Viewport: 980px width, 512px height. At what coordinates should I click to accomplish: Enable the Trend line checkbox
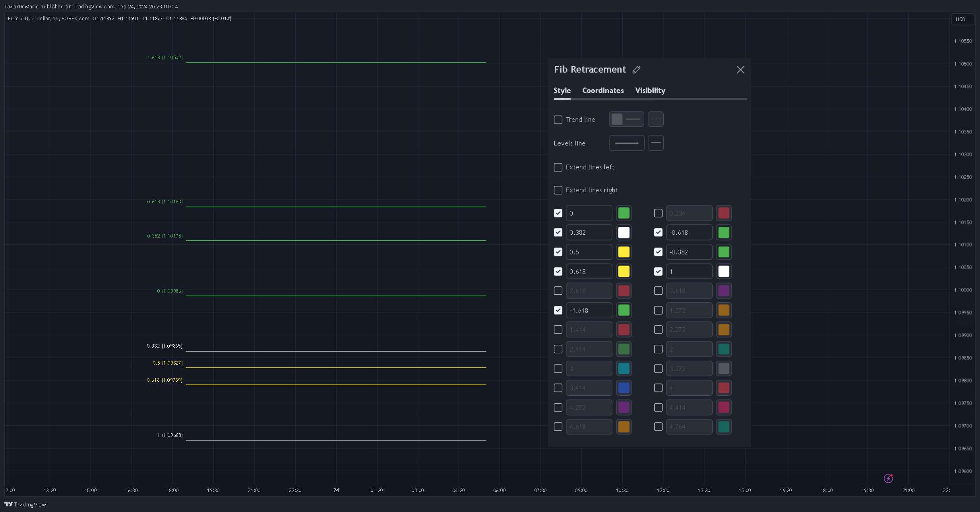click(x=558, y=120)
